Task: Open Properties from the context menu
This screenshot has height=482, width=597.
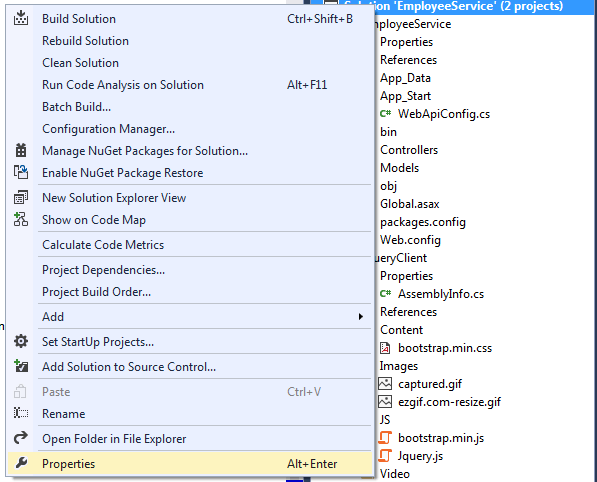Action: pos(189,463)
